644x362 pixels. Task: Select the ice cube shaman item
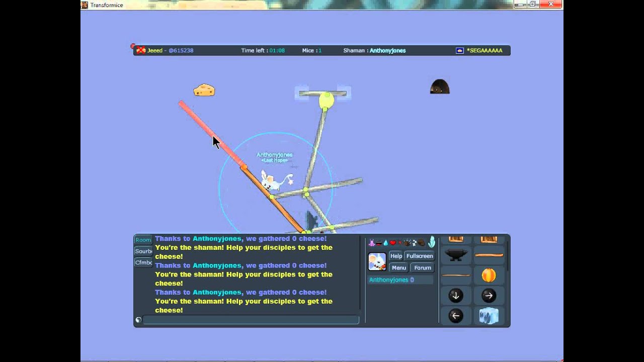tap(489, 316)
